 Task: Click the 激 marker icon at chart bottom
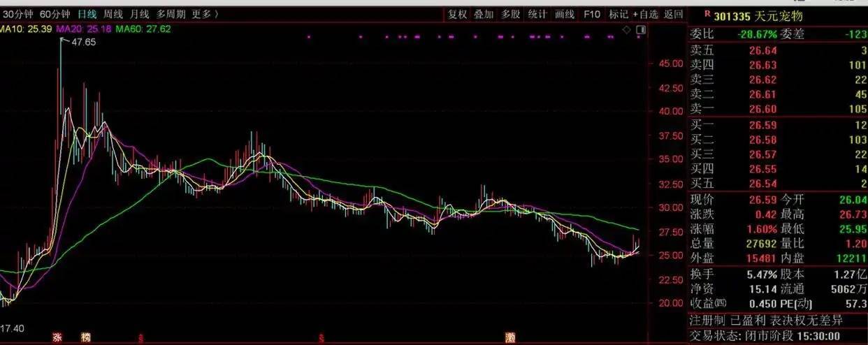point(511,337)
